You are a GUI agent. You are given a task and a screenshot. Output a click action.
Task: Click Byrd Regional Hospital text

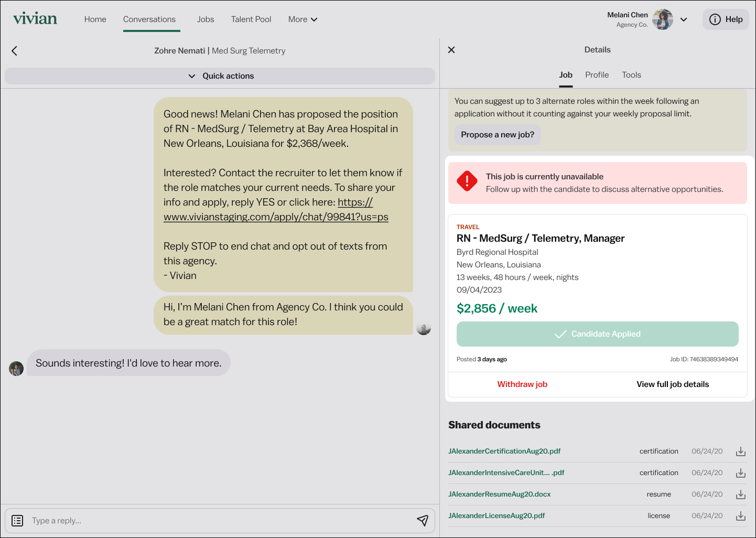coord(498,252)
